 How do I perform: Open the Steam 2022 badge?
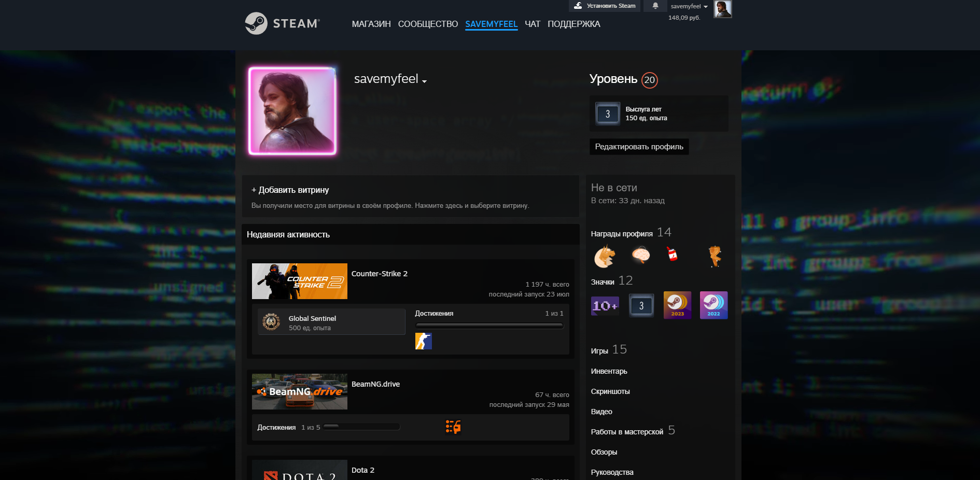click(713, 305)
